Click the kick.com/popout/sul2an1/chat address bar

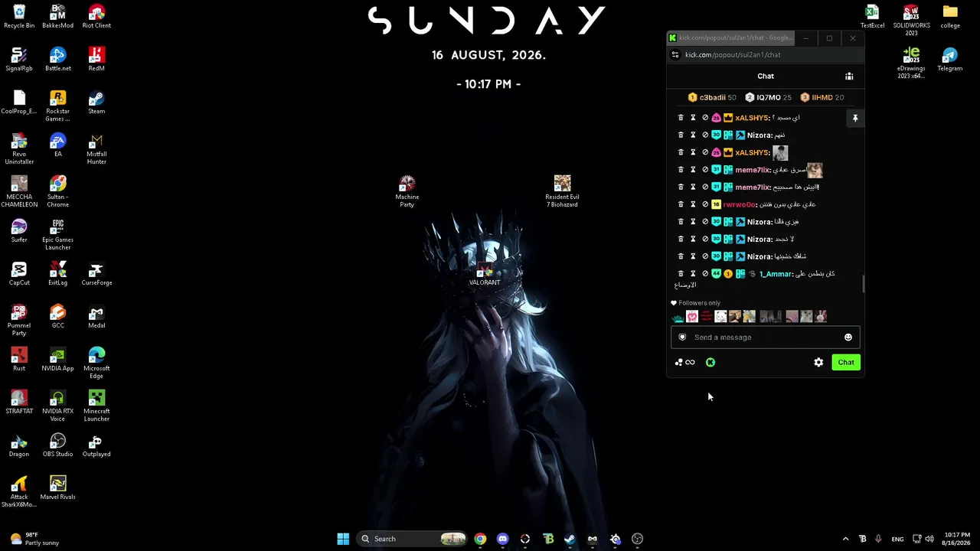[x=766, y=55]
